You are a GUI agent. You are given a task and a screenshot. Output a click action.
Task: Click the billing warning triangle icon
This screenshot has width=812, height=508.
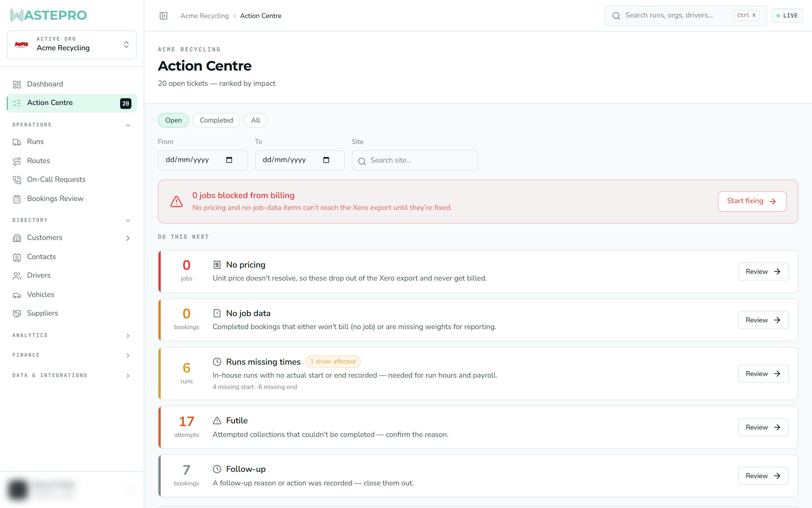click(176, 202)
